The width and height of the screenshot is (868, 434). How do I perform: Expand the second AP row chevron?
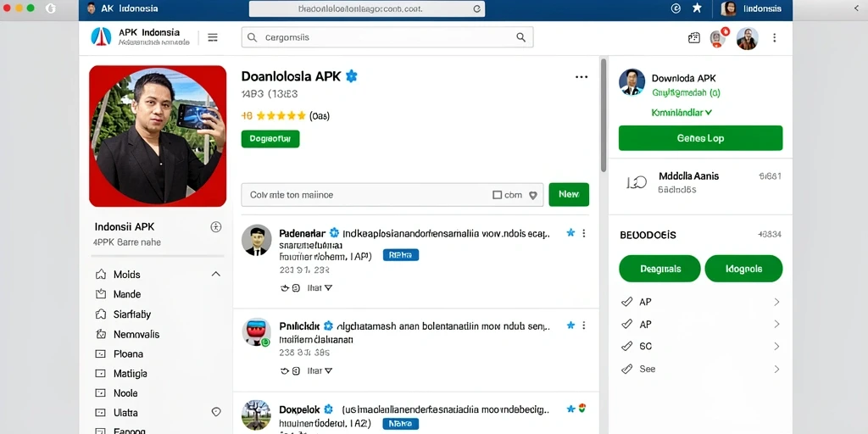tap(776, 324)
